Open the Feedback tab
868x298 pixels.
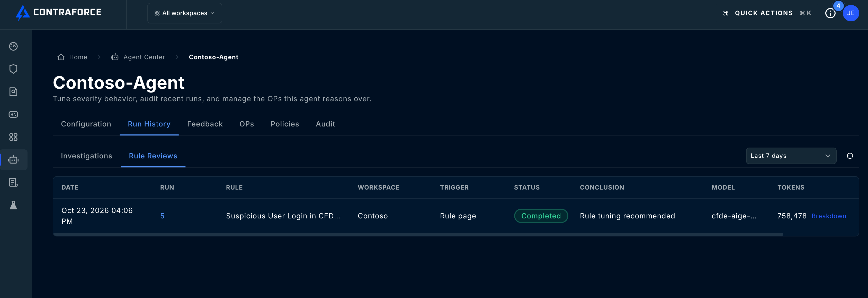point(205,124)
